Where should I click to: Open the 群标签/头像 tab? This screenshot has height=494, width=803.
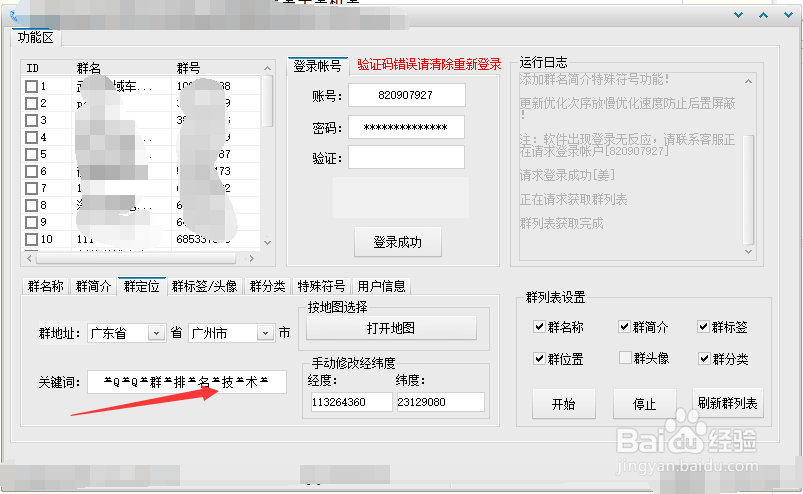(x=204, y=286)
